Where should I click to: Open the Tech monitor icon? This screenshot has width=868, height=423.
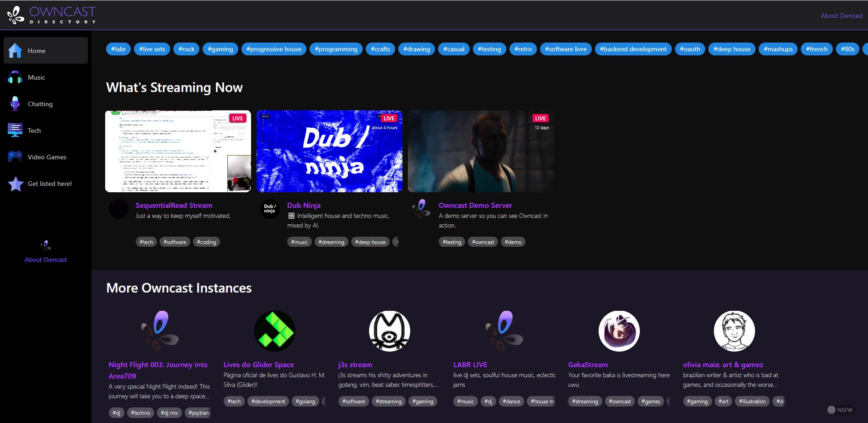pyautogui.click(x=15, y=130)
